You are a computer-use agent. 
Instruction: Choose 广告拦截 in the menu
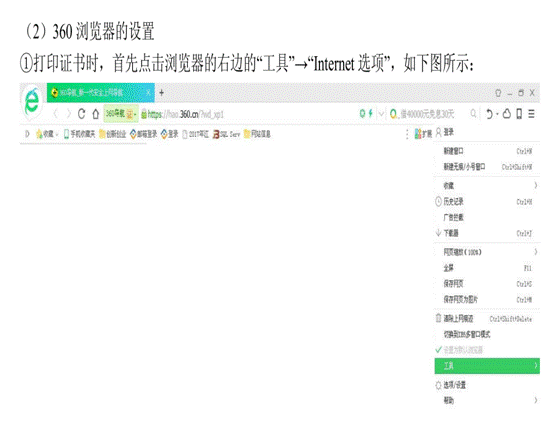[487, 217]
